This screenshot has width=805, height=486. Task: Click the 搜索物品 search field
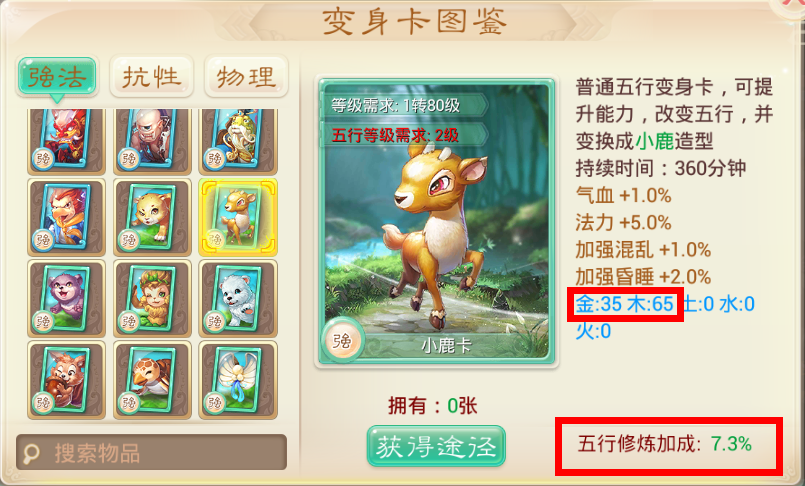(x=151, y=452)
